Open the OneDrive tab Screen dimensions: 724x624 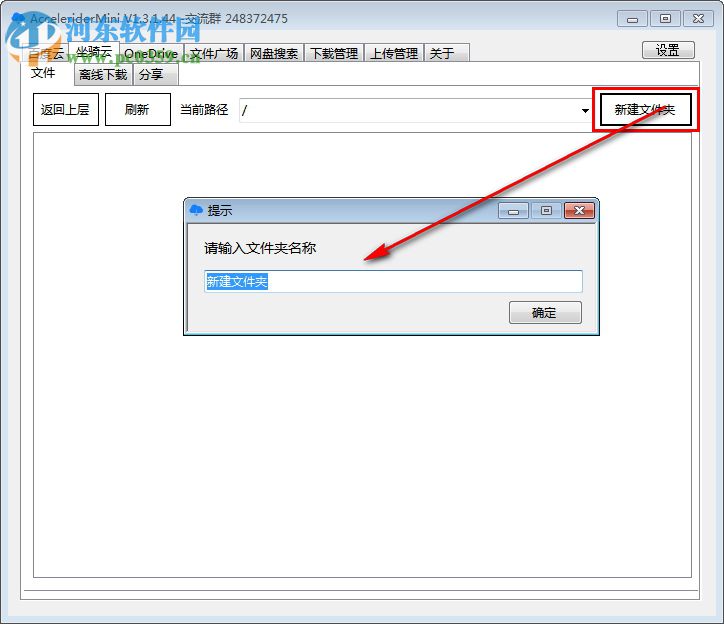[x=151, y=53]
